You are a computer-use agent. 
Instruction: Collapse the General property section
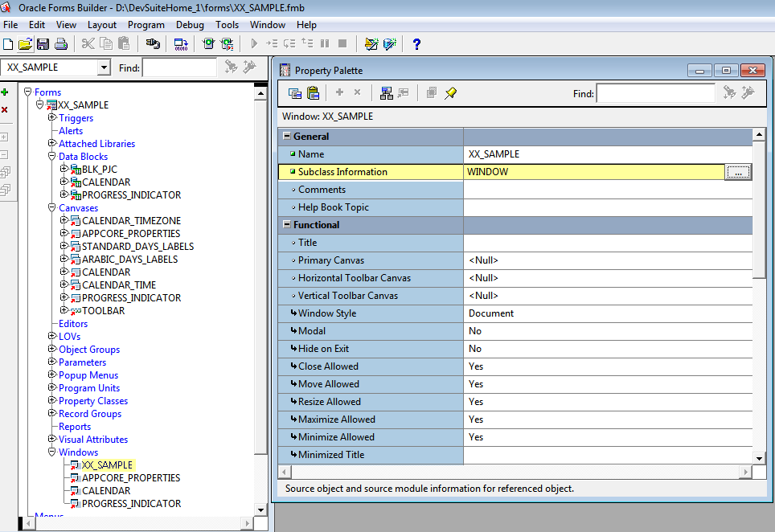285,137
